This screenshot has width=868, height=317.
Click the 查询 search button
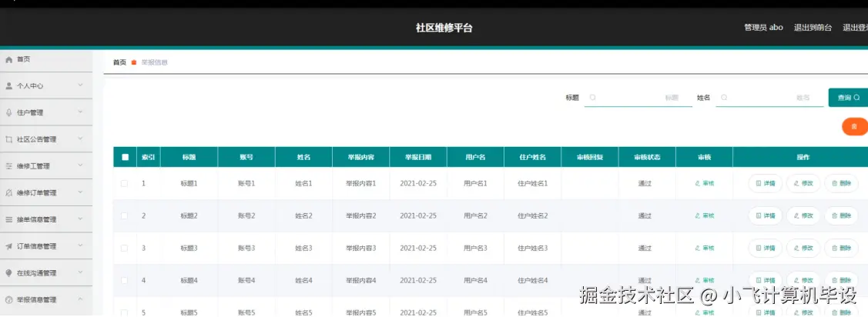(x=848, y=98)
